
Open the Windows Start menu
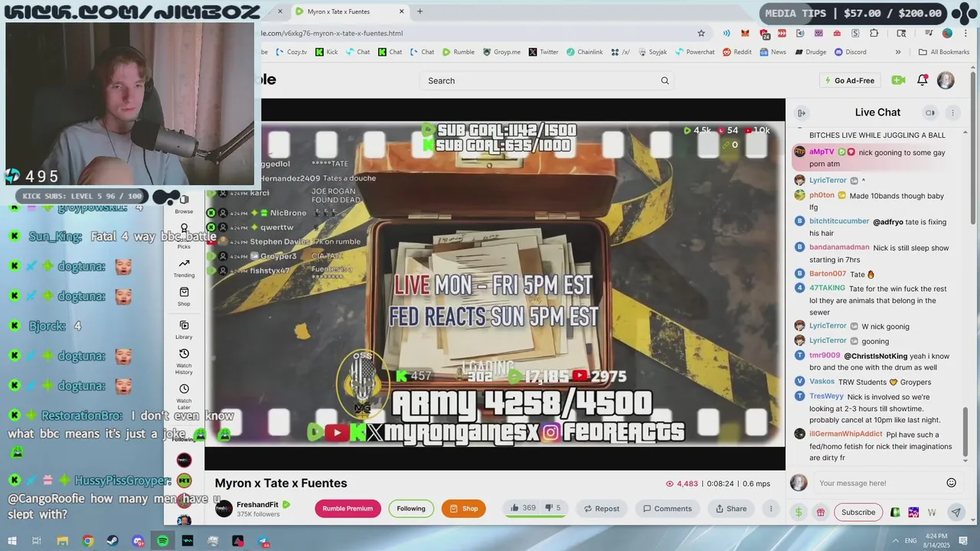pyautogui.click(x=12, y=541)
